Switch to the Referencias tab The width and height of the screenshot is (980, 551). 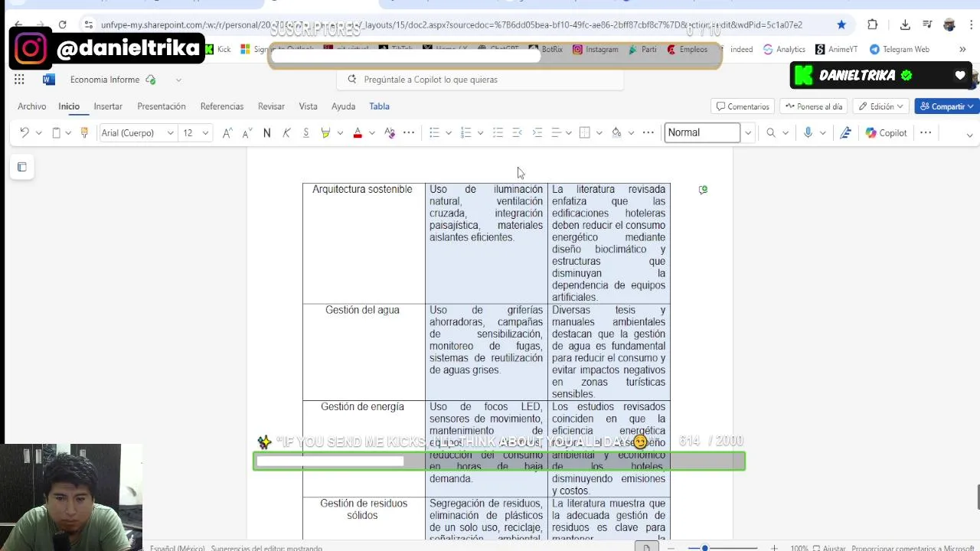tap(222, 106)
